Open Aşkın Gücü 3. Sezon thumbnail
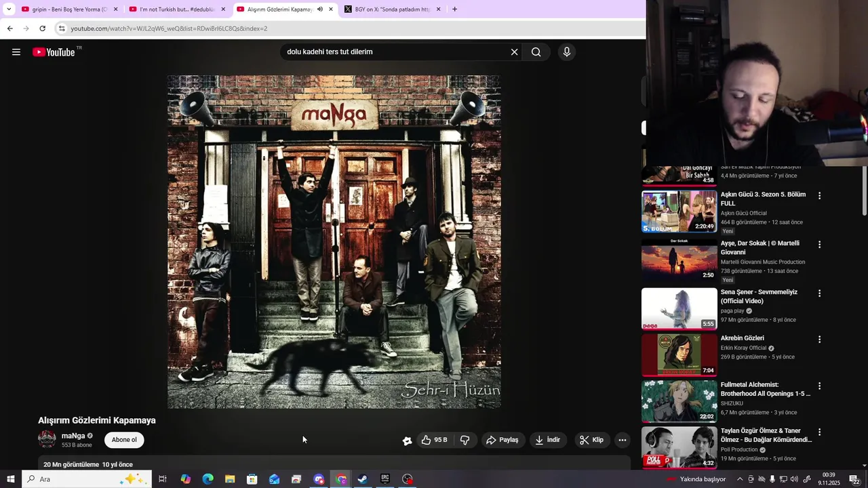The image size is (868, 488). point(679,211)
